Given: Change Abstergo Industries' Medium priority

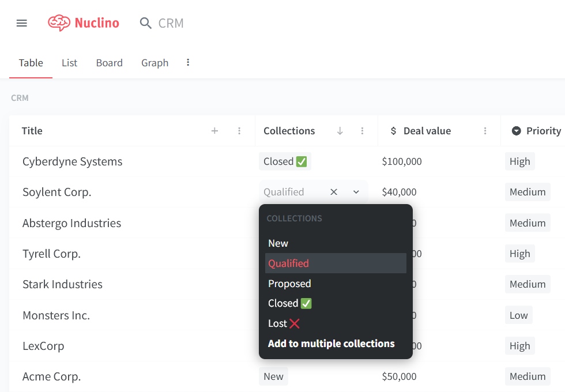Looking at the screenshot, I should coord(528,223).
